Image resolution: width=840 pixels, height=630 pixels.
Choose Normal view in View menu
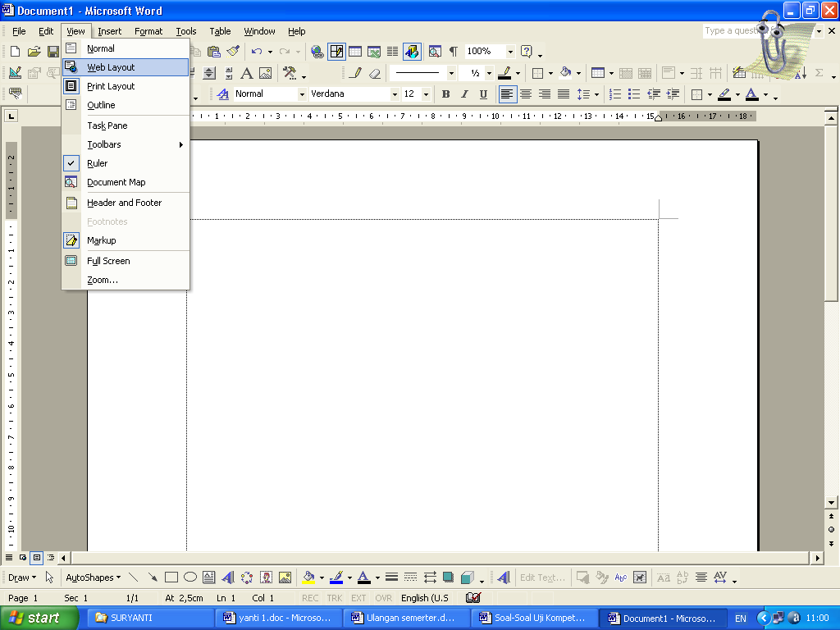click(x=126, y=48)
